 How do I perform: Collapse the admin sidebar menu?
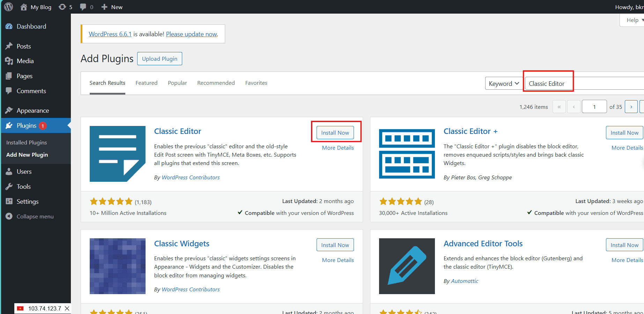[9, 216]
